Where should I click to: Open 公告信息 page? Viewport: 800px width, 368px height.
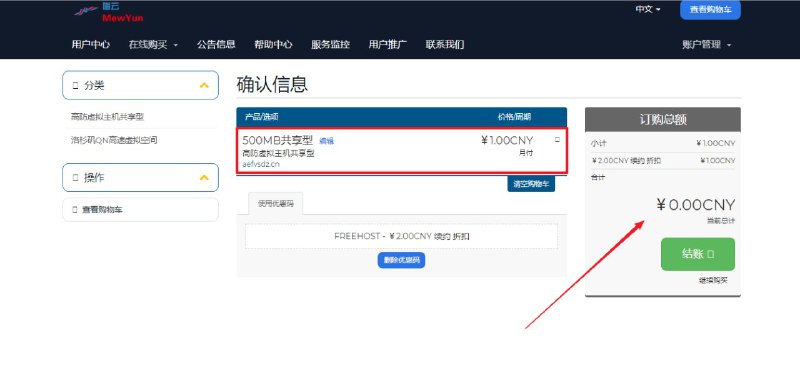pyautogui.click(x=216, y=44)
